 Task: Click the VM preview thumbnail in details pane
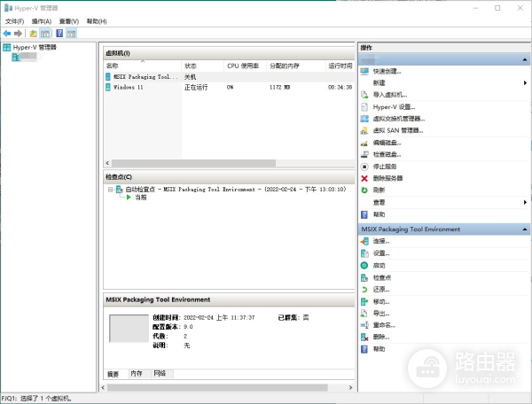click(x=129, y=329)
